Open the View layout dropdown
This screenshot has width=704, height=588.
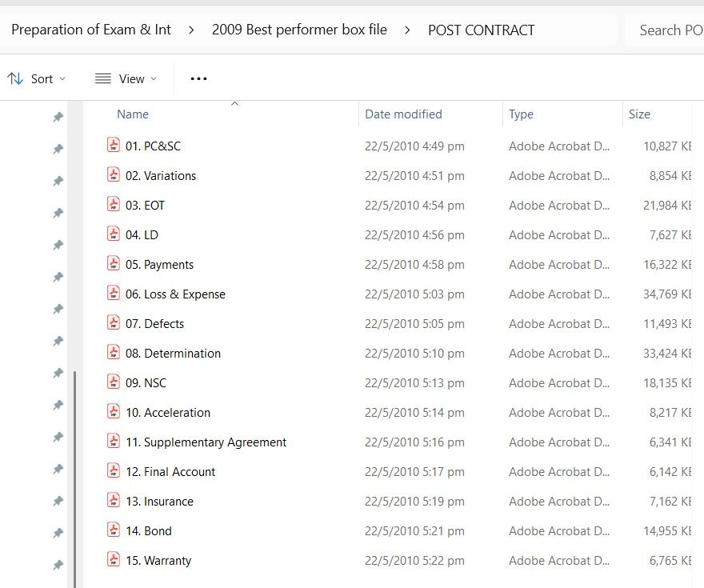[126, 78]
